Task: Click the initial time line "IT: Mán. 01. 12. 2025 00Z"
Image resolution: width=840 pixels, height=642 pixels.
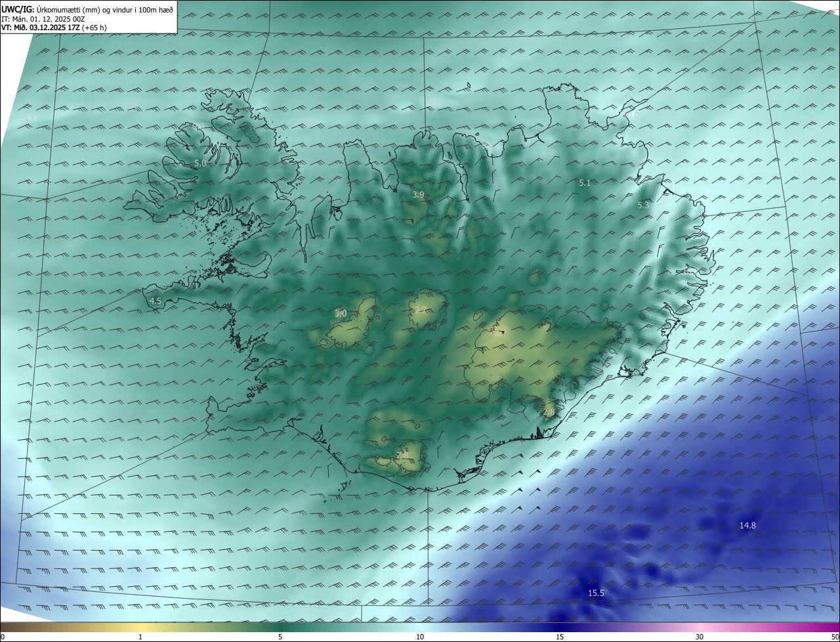Action: tap(43, 19)
